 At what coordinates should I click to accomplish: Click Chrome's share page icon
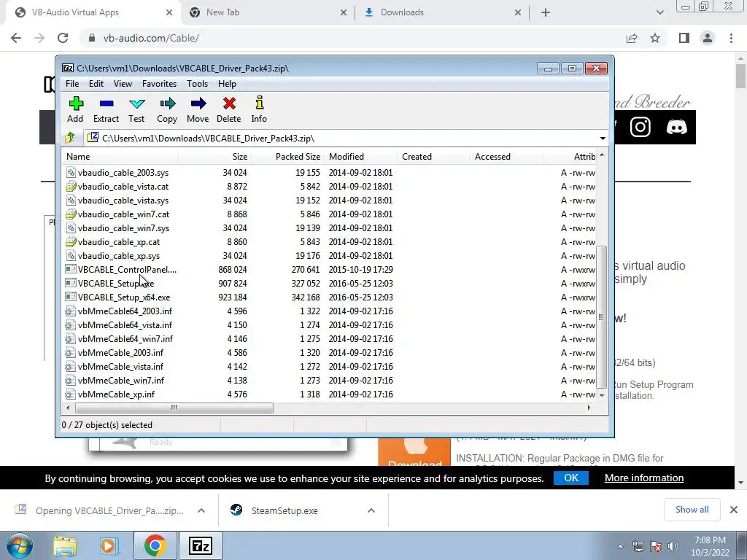[632, 38]
